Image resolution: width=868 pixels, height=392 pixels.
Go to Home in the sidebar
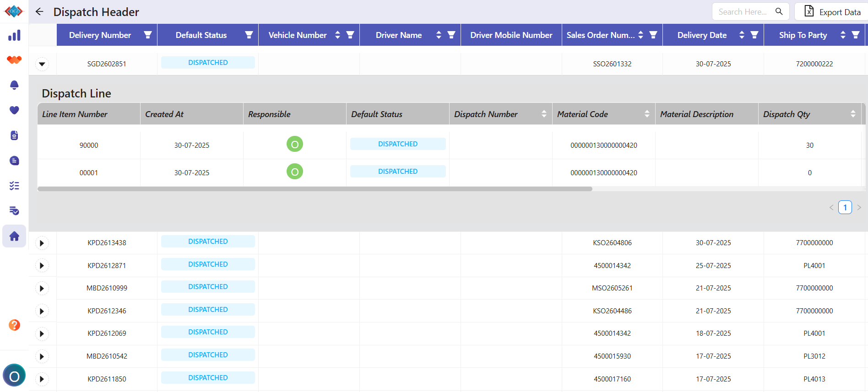(14, 236)
